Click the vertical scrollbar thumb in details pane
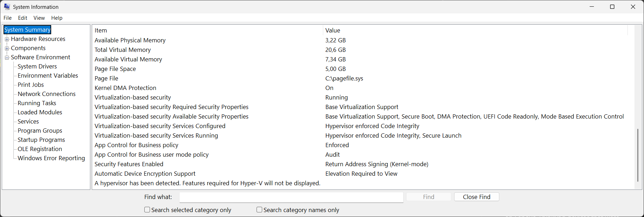The image size is (644, 217). (638, 155)
